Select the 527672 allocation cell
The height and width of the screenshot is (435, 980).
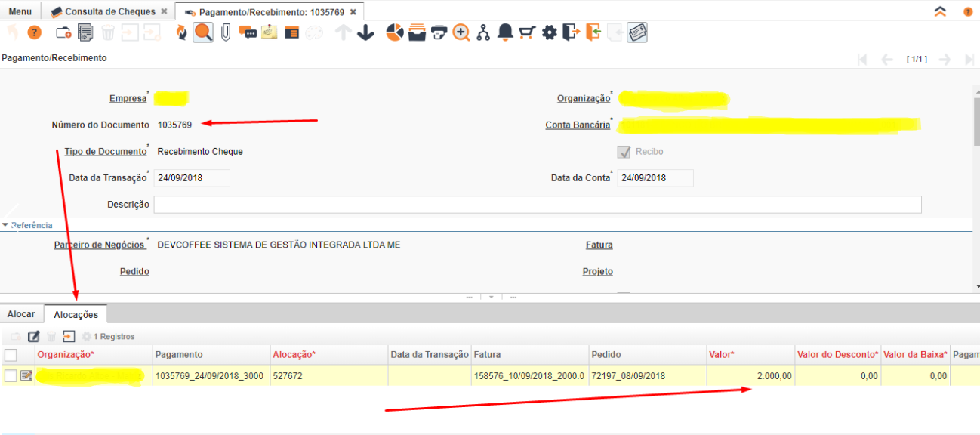pos(328,375)
